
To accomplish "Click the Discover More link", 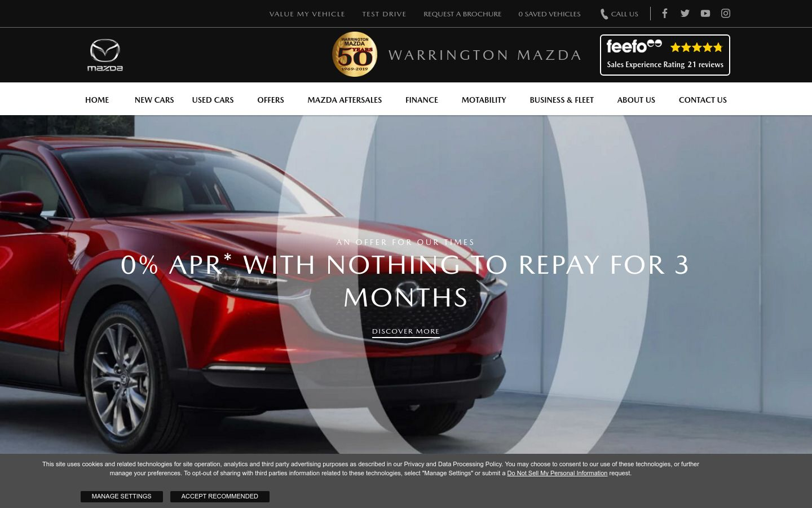I will coord(406,331).
